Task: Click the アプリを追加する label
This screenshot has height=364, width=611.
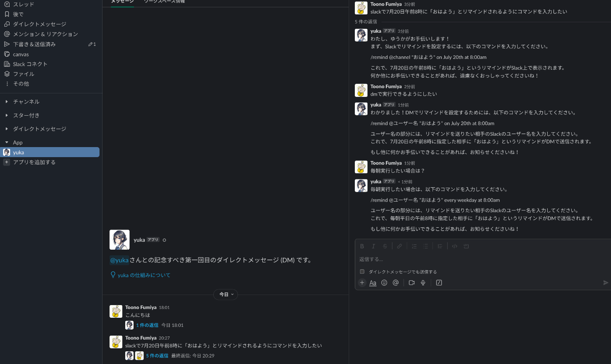Action: (34, 162)
